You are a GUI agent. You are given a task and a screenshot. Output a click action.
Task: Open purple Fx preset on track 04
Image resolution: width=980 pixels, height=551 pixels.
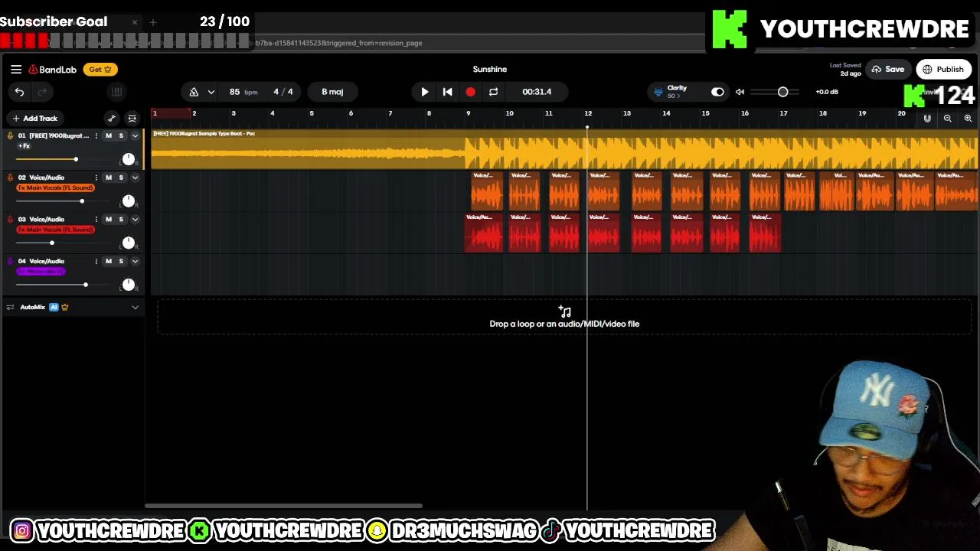pos(41,272)
